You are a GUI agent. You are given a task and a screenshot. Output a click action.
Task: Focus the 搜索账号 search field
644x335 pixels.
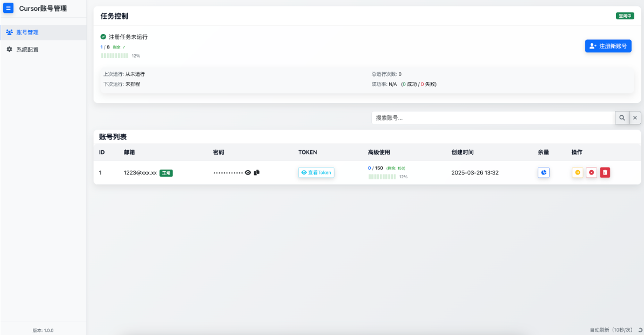click(x=493, y=118)
